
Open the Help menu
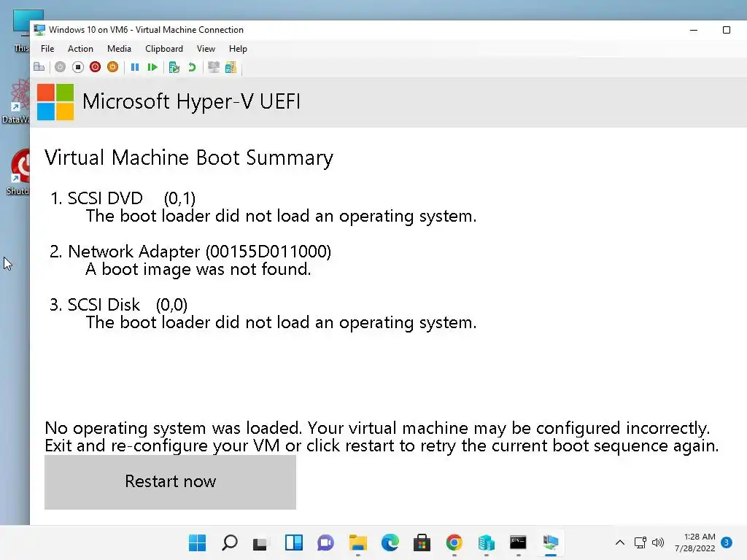pos(238,49)
